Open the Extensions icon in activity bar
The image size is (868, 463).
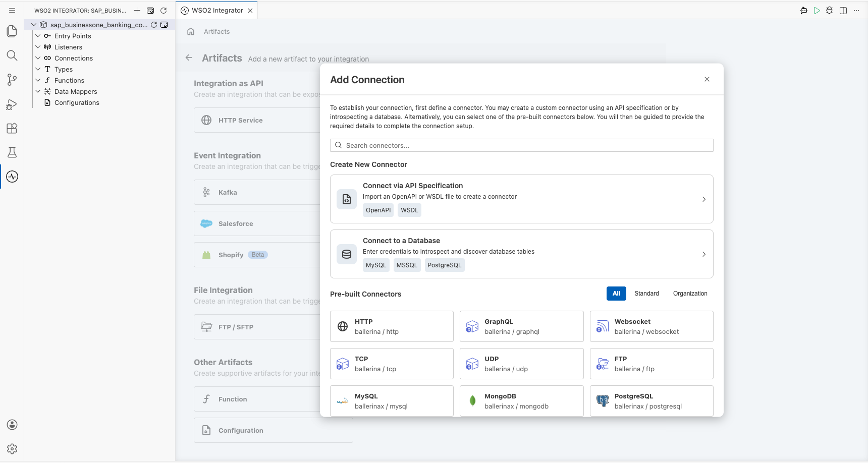[12, 128]
